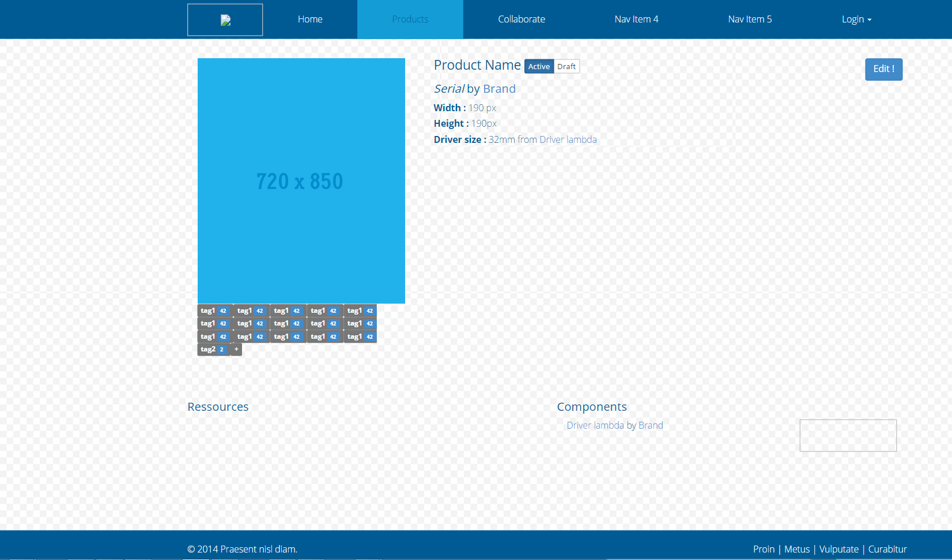Screen dimensions: 952x560
Task: Switch to the Products nav tab
Action: 410,20
